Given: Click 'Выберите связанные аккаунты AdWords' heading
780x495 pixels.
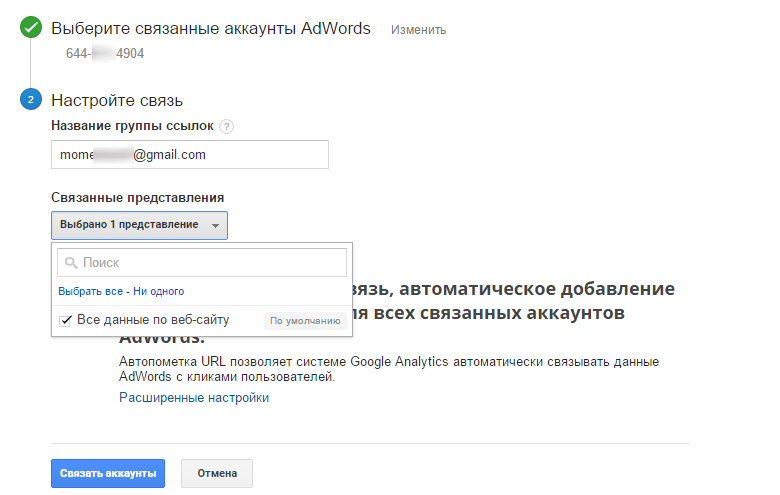Looking at the screenshot, I should pyautogui.click(x=211, y=28).
